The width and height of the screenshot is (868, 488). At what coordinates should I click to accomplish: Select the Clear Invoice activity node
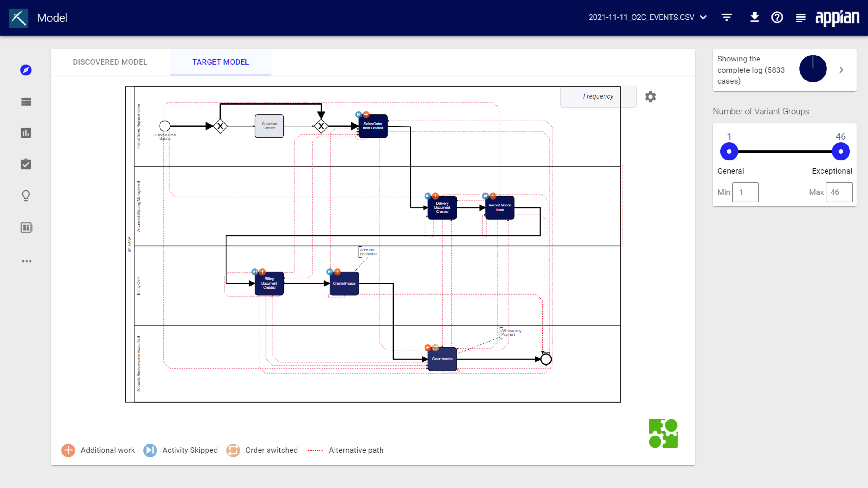[x=442, y=359]
